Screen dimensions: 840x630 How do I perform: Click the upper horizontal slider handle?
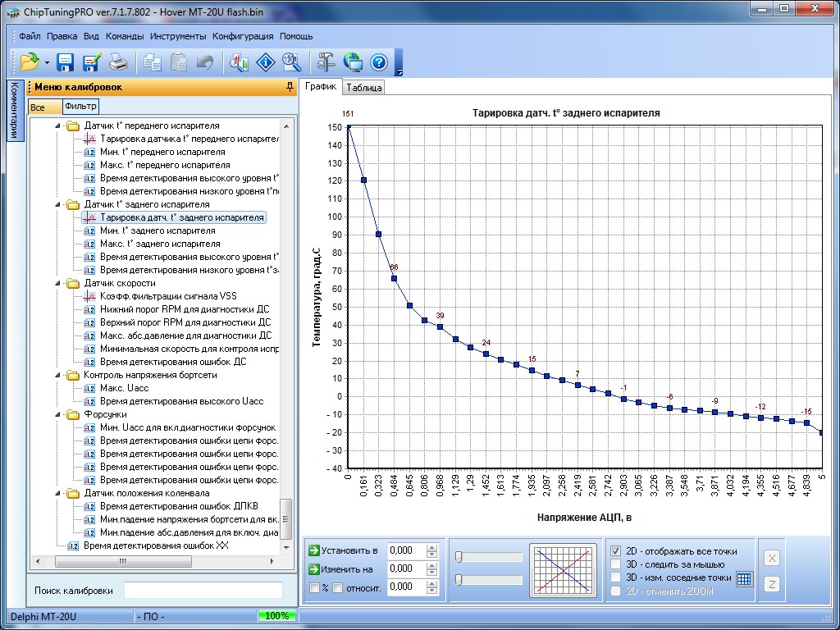tap(459, 557)
